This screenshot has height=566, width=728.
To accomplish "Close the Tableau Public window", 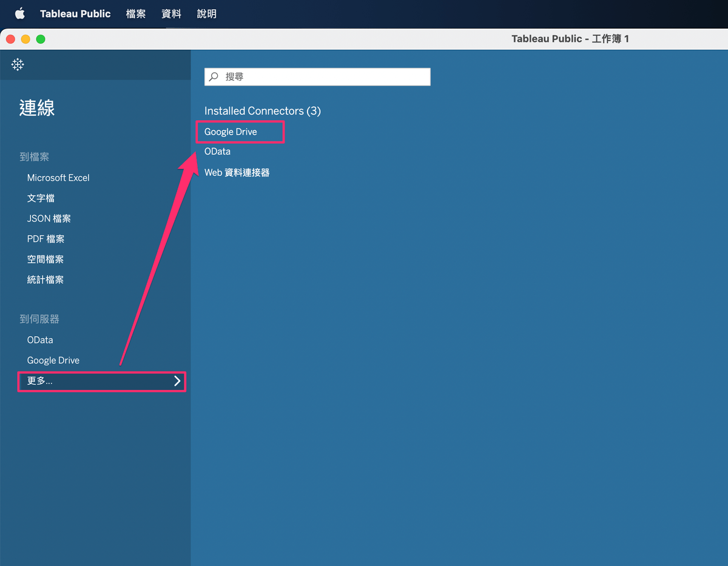I will 10,39.
